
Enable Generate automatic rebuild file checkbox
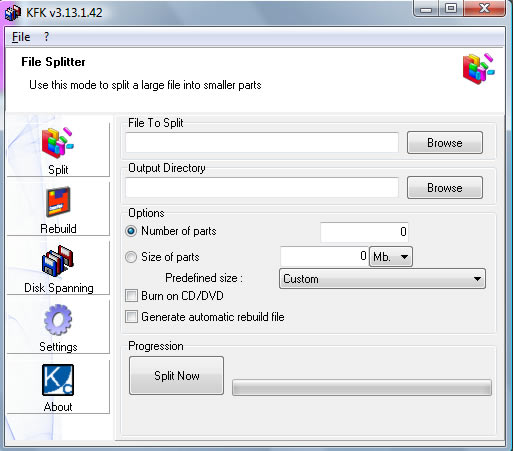point(131,316)
